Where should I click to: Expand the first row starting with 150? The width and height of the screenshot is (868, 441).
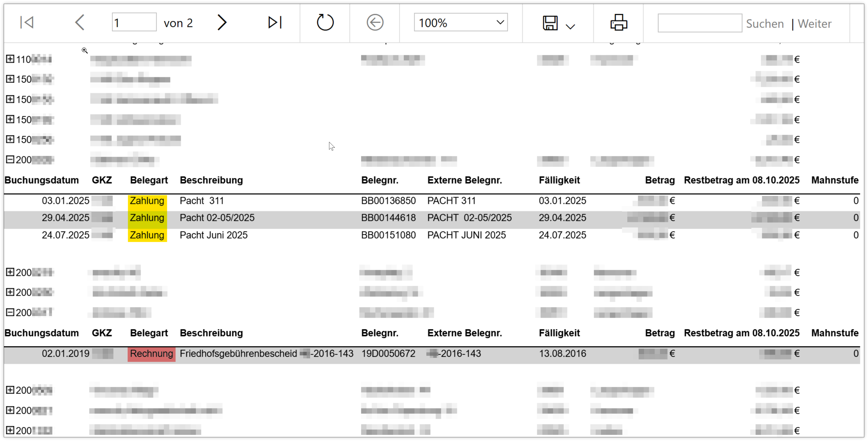pyautogui.click(x=10, y=79)
